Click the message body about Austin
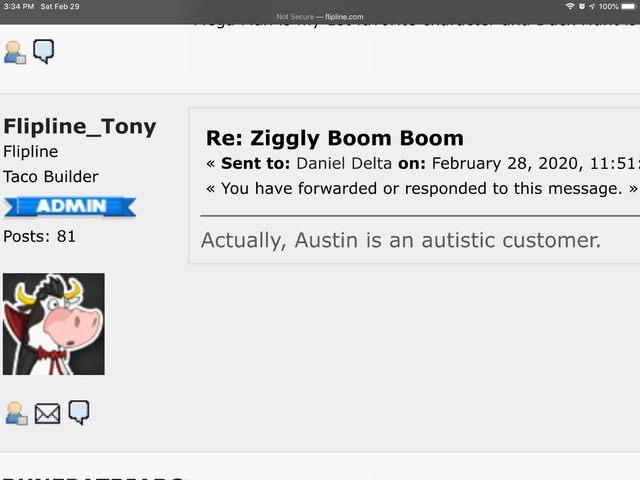640x480 pixels. pos(400,240)
